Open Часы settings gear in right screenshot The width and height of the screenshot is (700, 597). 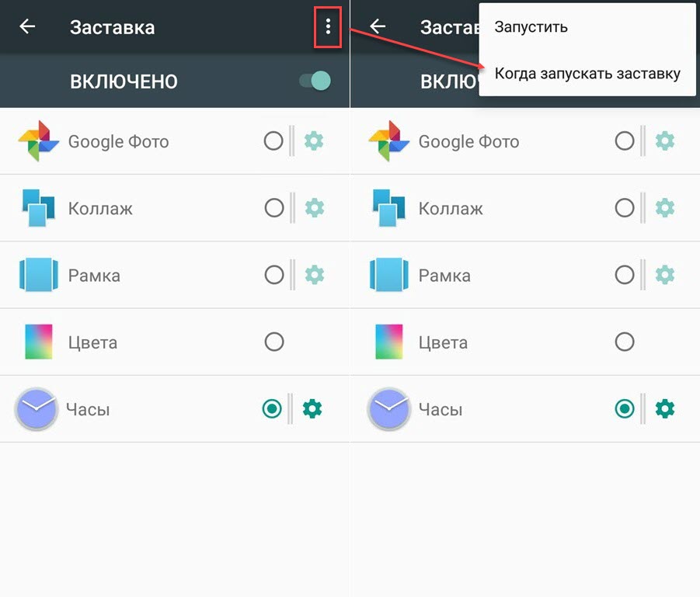[x=664, y=408]
